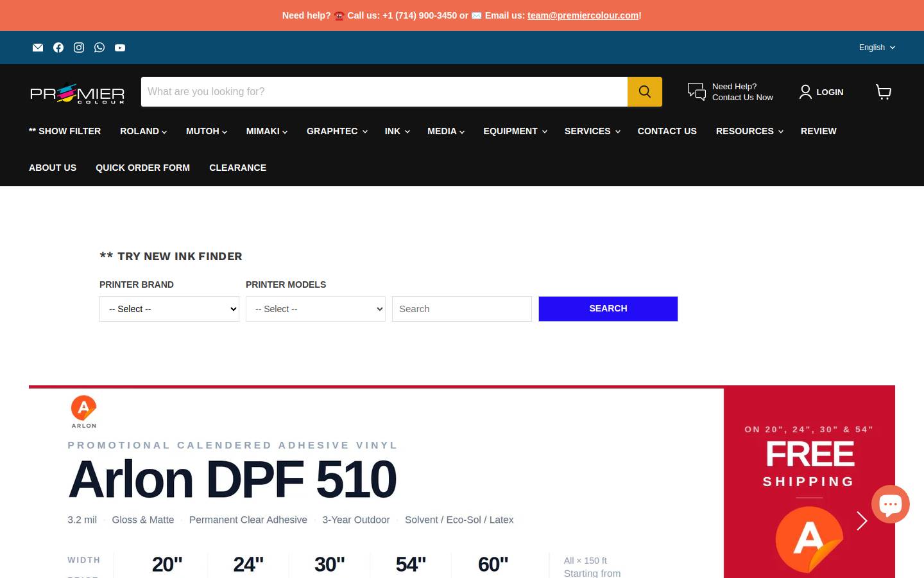Open the REVIEW menu item
The height and width of the screenshot is (578, 924).
pos(819,131)
